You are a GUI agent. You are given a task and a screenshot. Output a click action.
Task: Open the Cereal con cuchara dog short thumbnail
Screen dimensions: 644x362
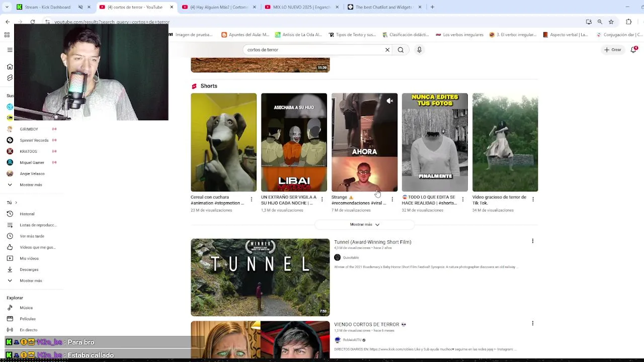point(223,142)
